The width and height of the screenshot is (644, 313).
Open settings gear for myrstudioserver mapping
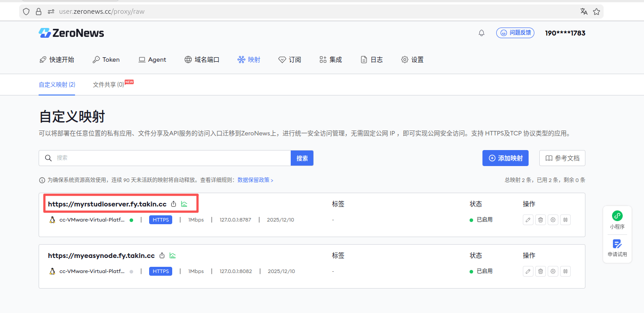point(553,220)
